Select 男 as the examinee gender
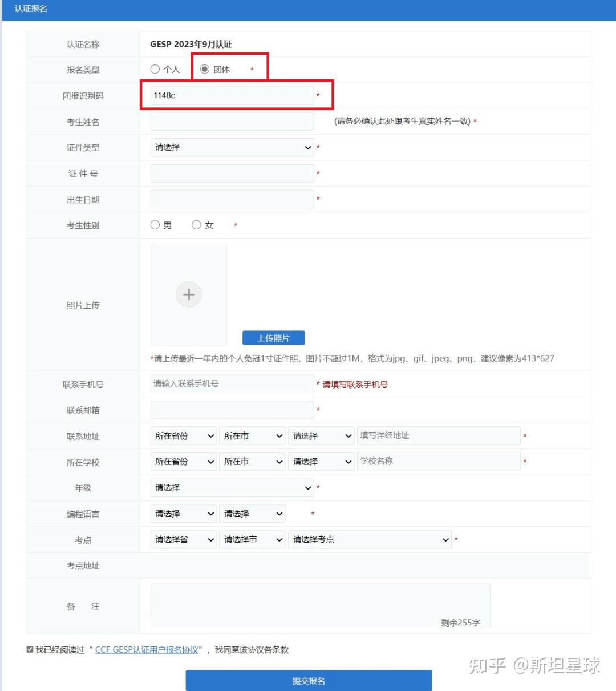Viewport: 616px width, 691px height. click(x=154, y=225)
